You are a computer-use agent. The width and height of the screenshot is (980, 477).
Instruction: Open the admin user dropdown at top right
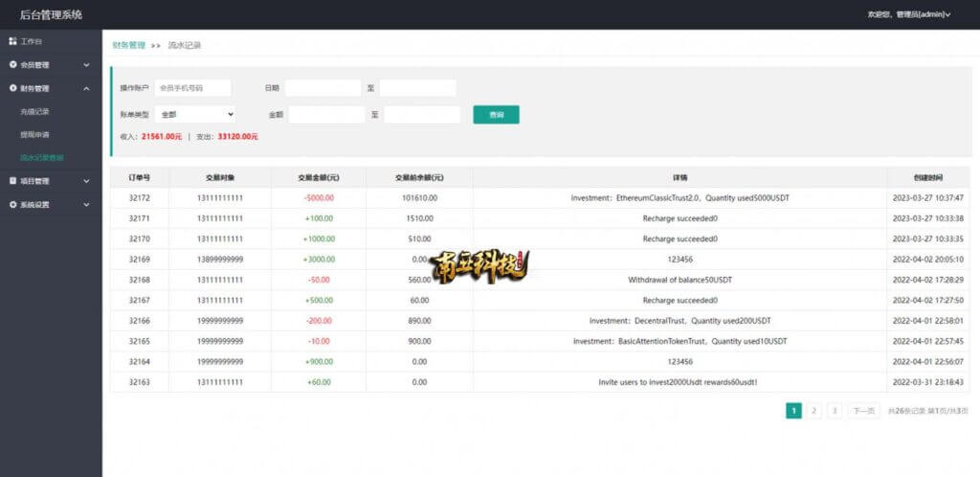coord(909,14)
